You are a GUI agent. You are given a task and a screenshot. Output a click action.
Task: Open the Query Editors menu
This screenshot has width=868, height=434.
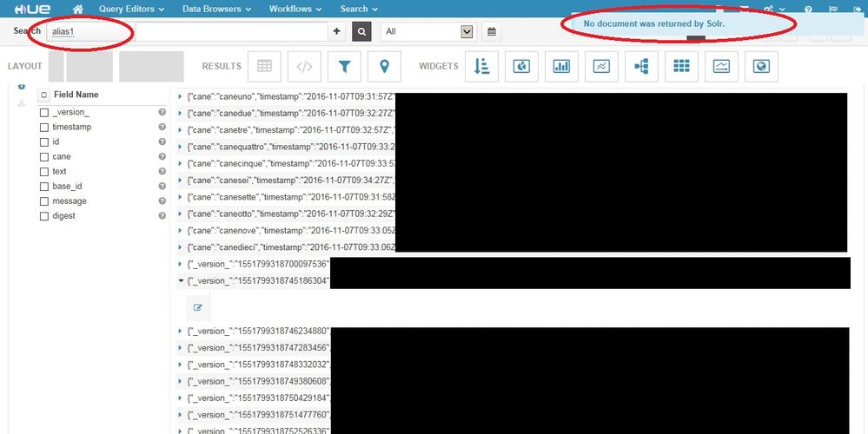(132, 9)
